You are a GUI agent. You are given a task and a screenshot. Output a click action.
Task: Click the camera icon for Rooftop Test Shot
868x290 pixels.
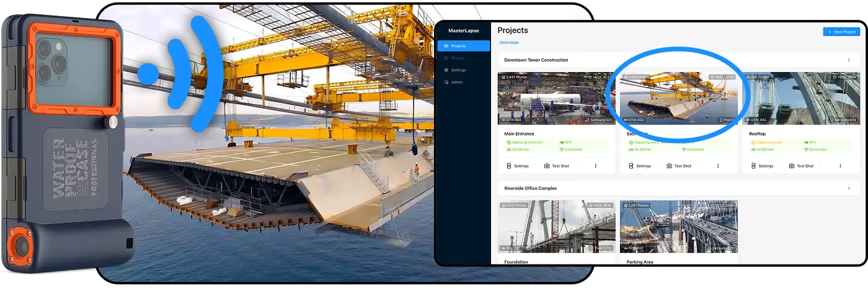click(x=792, y=166)
